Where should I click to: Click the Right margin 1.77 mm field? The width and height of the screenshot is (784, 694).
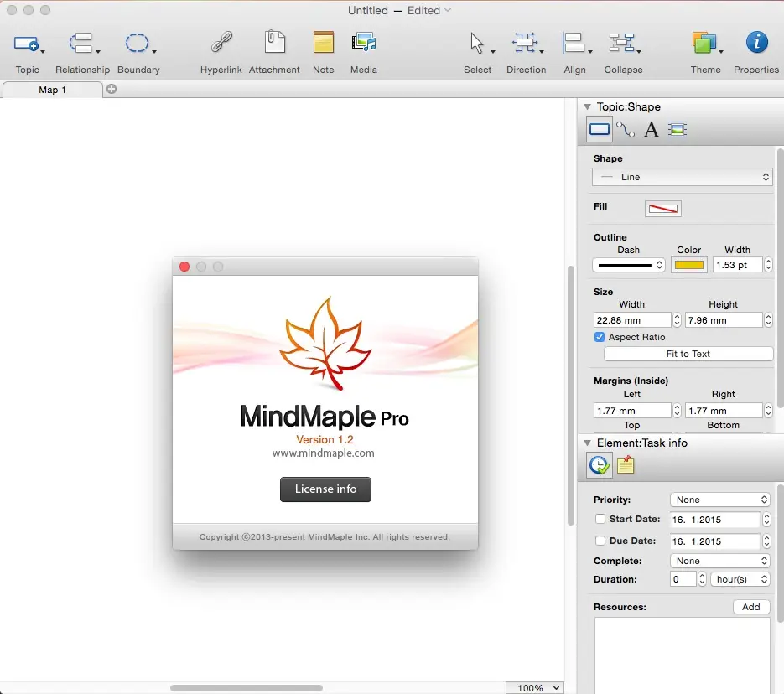(x=724, y=411)
